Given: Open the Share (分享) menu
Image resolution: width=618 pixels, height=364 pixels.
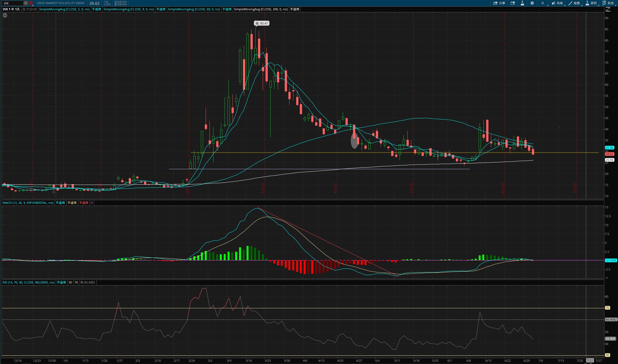Looking at the screenshot, I should pos(499,3).
